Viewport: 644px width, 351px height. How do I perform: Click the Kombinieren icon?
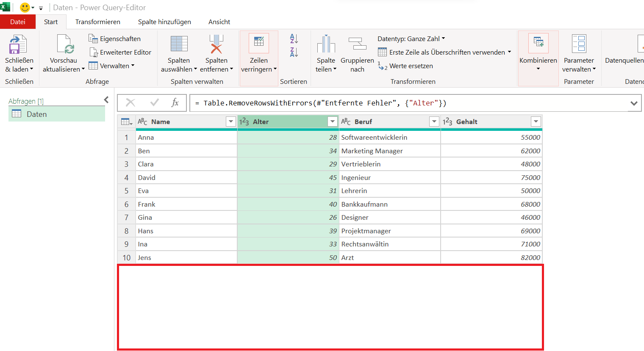point(538,43)
